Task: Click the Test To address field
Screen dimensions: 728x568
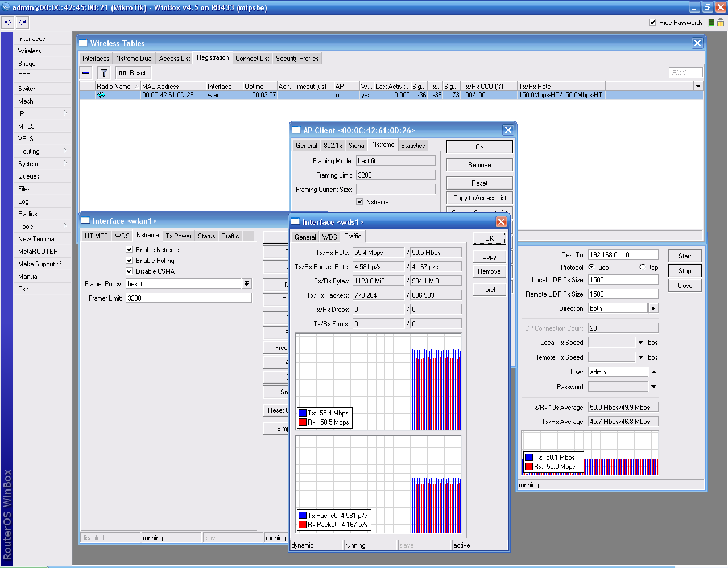Action: [x=623, y=255]
